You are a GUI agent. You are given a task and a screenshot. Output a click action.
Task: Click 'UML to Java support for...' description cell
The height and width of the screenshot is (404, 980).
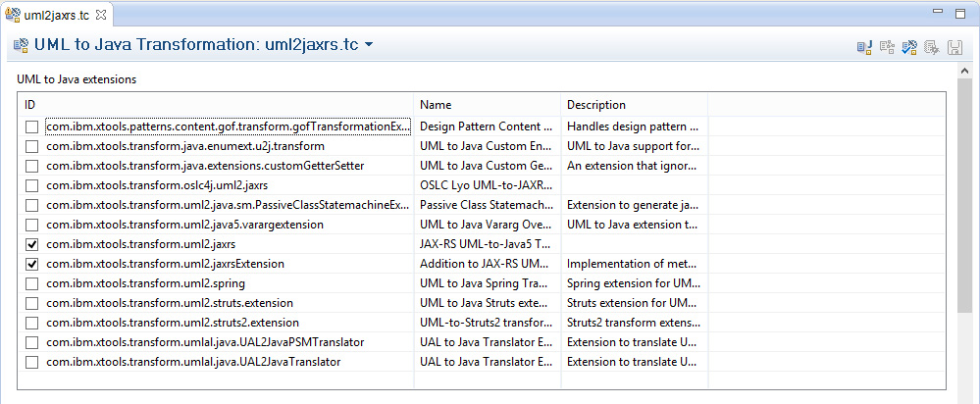(634, 146)
